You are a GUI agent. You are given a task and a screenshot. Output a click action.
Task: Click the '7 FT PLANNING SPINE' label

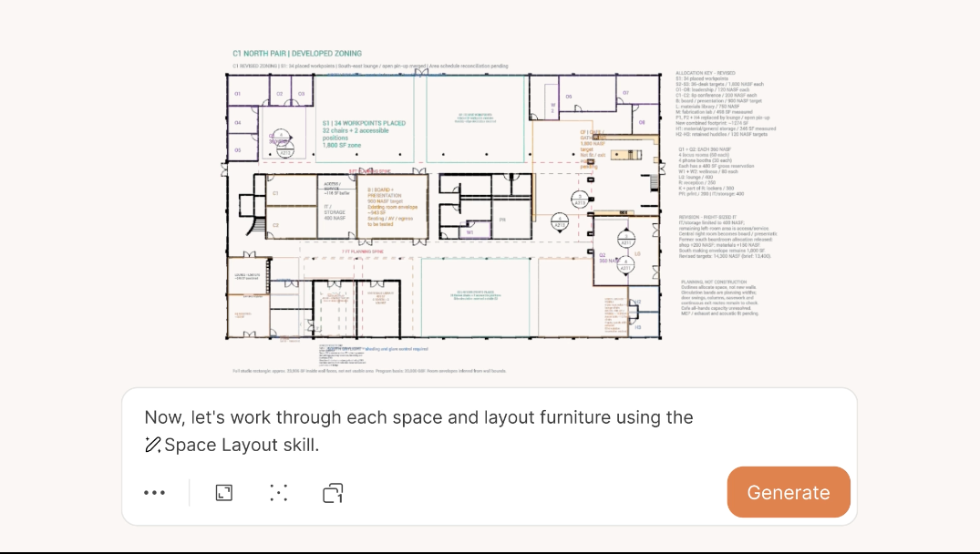point(363,251)
